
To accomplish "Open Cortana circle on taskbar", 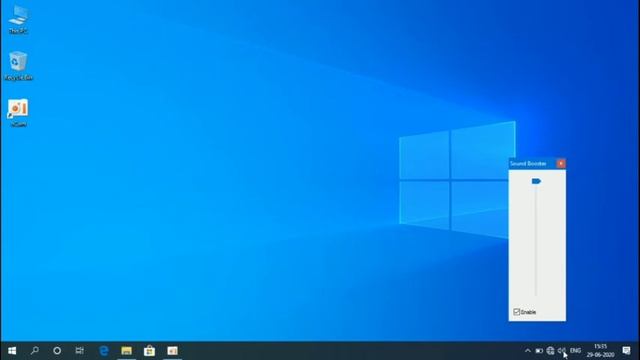I will pyautogui.click(x=57, y=351).
